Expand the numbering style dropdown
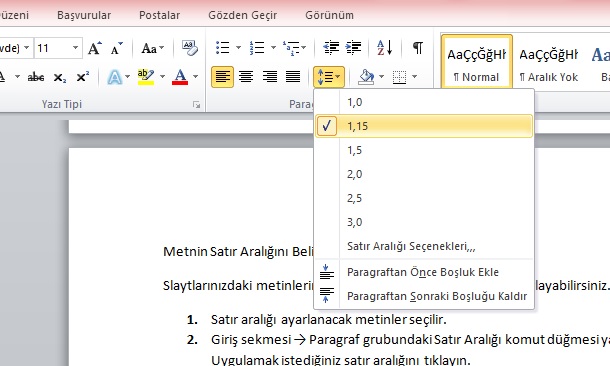This screenshot has width=610, height=366. (273, 48)
